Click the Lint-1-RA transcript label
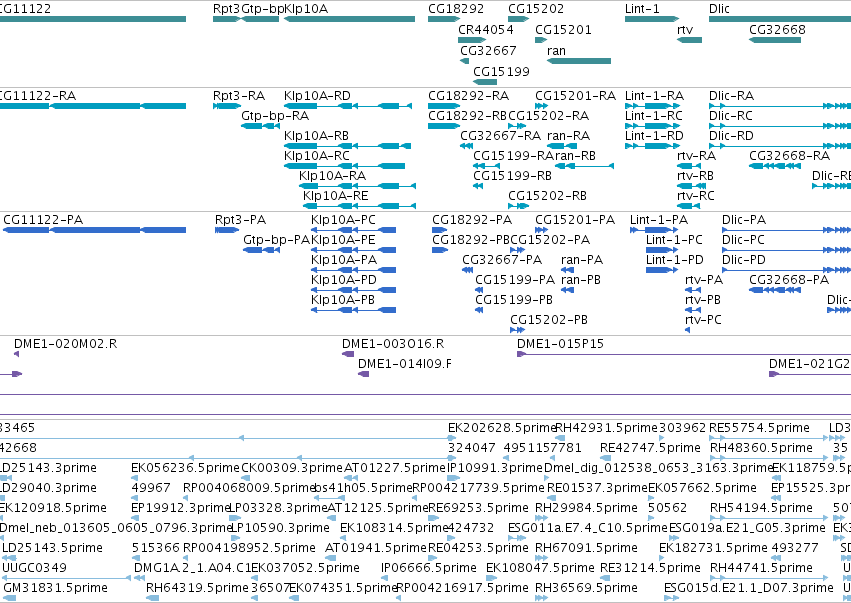The width and height of the screenshot is (851, 603). pyautogui.click(x=654, y=96)
